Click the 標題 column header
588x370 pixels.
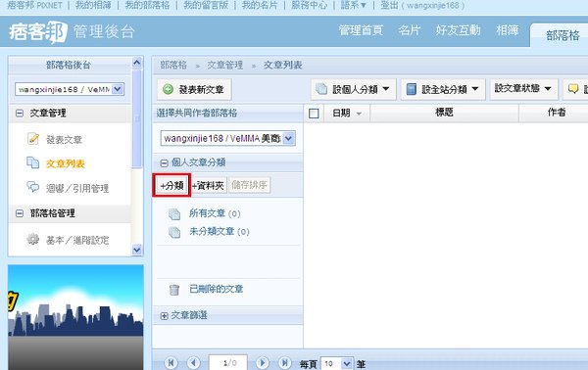[444, 113]
